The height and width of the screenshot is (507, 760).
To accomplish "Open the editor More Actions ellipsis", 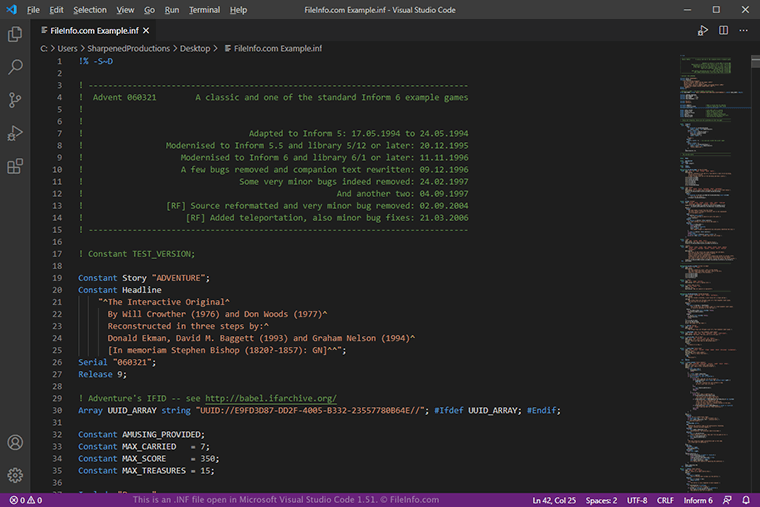I will (x=743, y=31).
